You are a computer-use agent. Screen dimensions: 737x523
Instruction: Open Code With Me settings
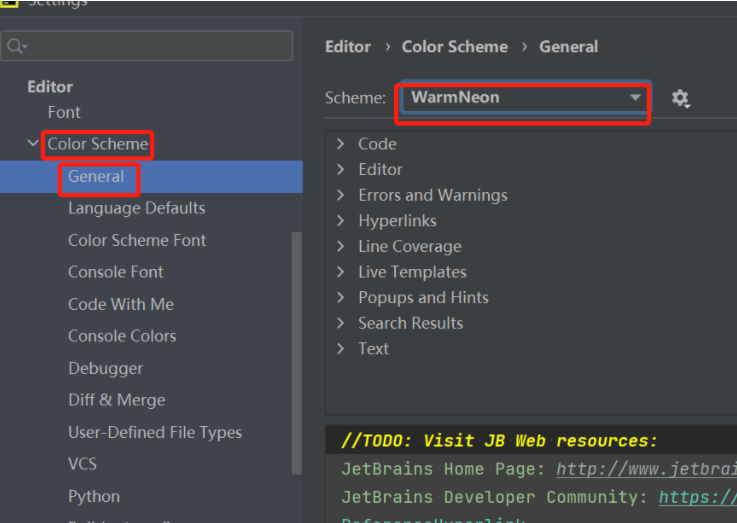coord(121,304)
